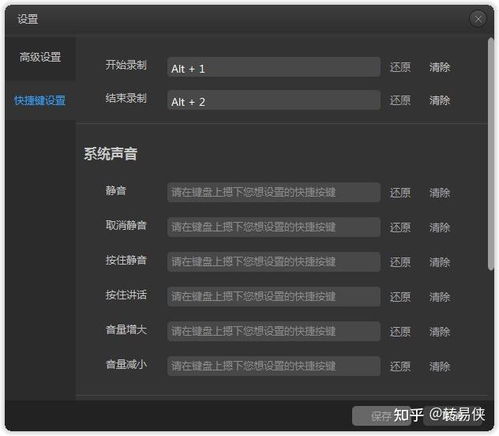Restore the 结束录制 shortcut with 还原
The width and height of the screenshot is (499, 436).
[400, 100]
